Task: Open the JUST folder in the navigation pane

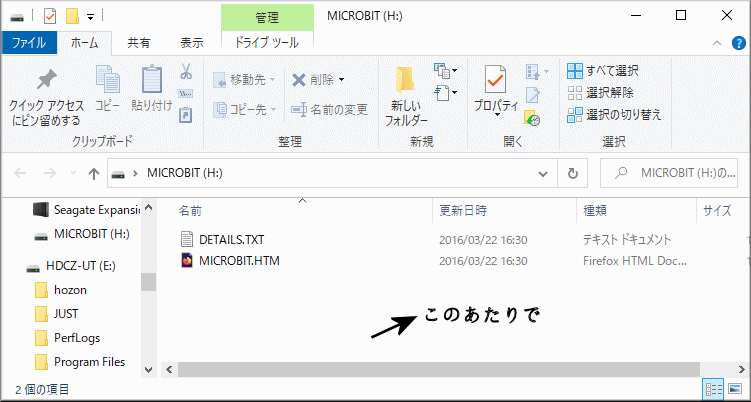Action: pyautogui.click(x=57, y=314)
